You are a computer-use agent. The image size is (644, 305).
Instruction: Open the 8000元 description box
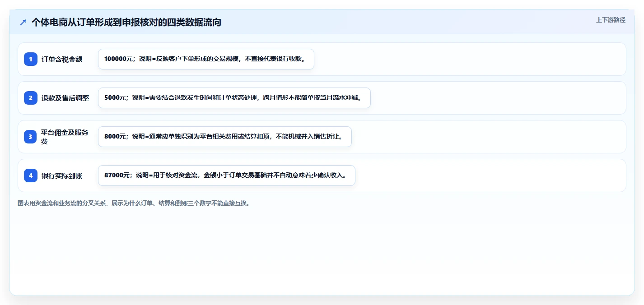(x=224, y=137)
